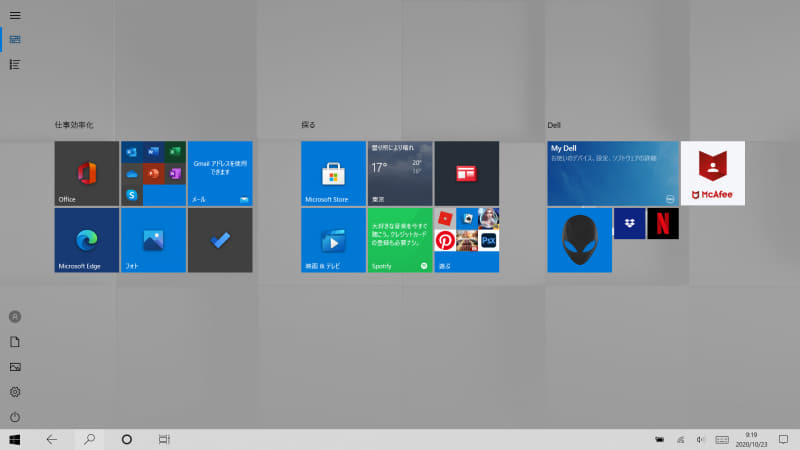
Task: Click the 探る group header
Action: click(308, 125)
